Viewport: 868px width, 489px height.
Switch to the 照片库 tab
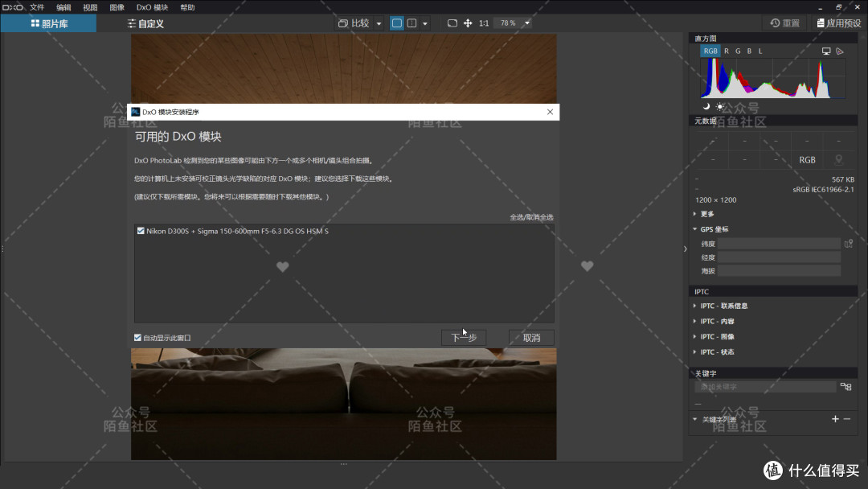pos(49,23)
